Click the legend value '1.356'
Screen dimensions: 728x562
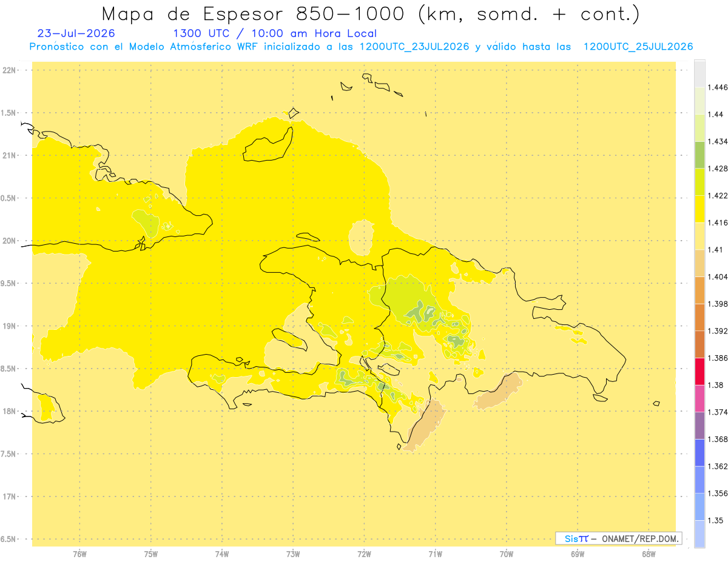(718, 493)
